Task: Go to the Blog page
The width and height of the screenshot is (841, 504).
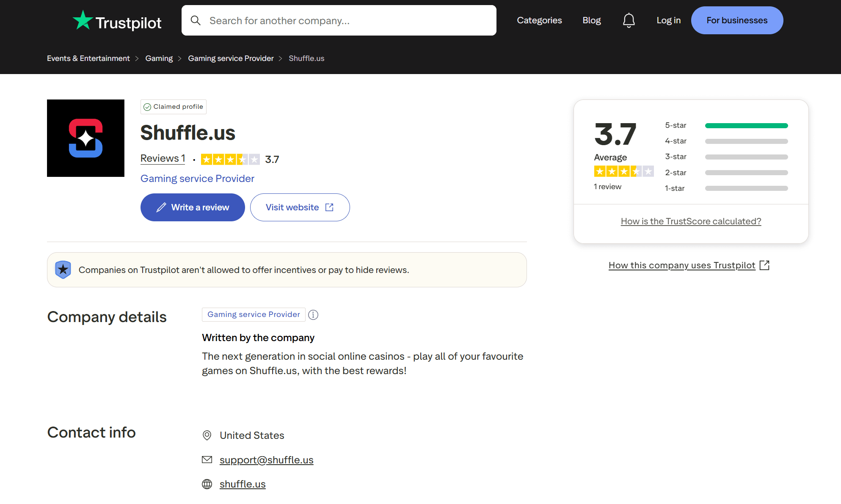Action: (591, 20)
